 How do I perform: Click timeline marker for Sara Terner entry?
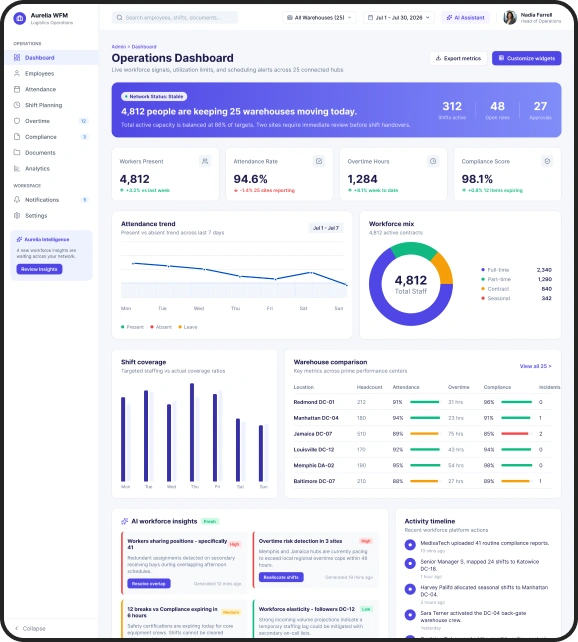(x=410, y=615)
